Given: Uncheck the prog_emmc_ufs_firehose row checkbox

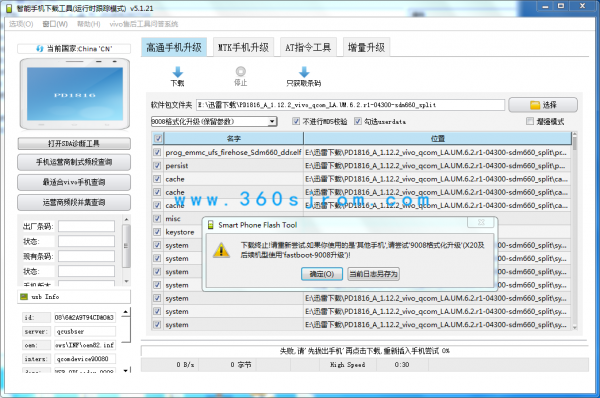Looking at the screenshot, I should (157, 152).
